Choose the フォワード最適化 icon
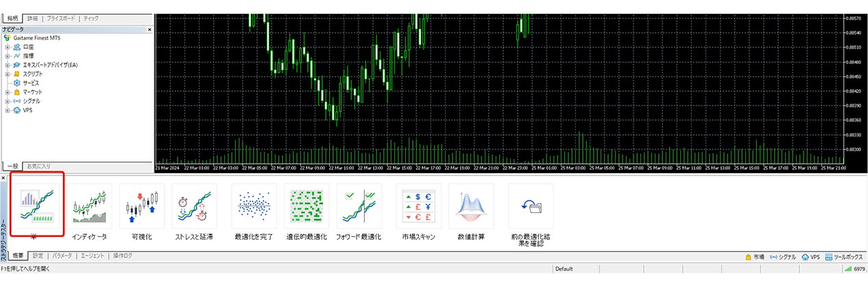 point(359,206)
